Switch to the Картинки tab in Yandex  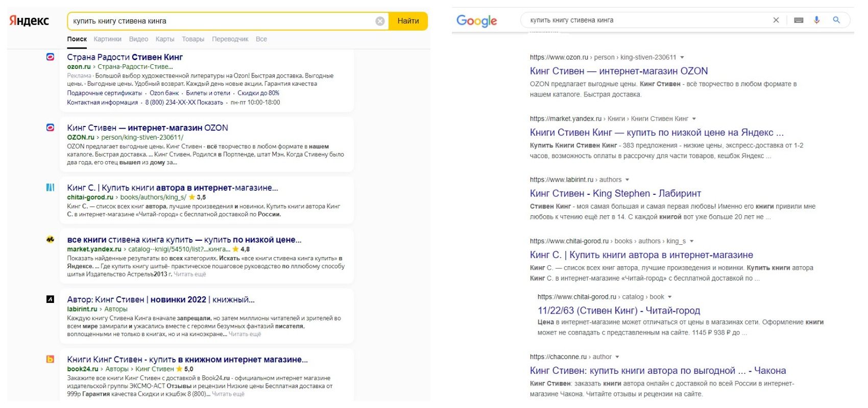107,39
